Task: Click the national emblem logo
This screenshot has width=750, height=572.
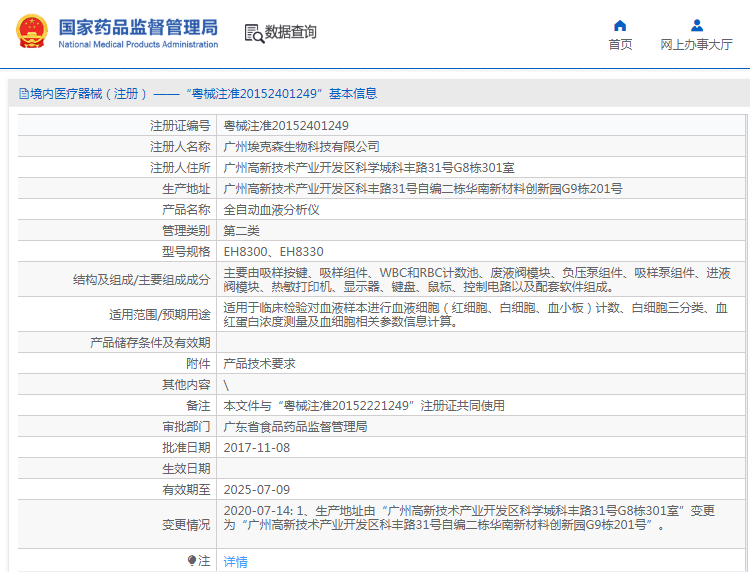Action: tap(29, 32)
